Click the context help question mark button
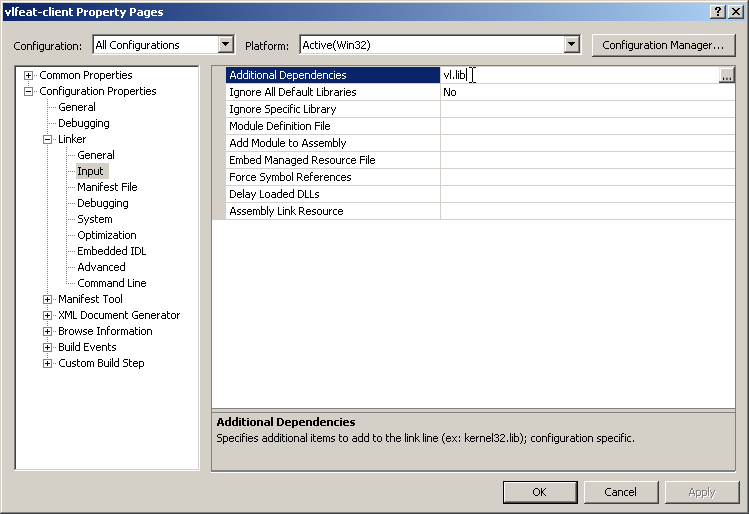This screenshot has width=749, height=514. point(718,11)
